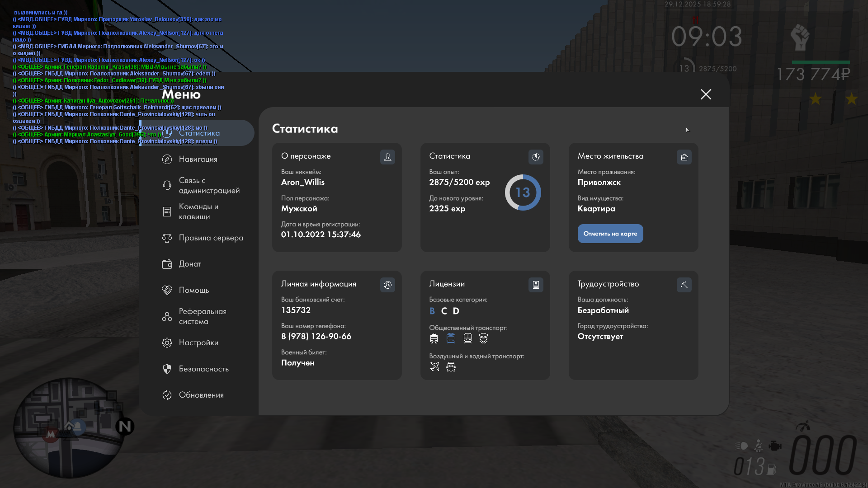The image size is (868, 488).
Task: Click the airplane license icon
Action: tap(434, 367)
